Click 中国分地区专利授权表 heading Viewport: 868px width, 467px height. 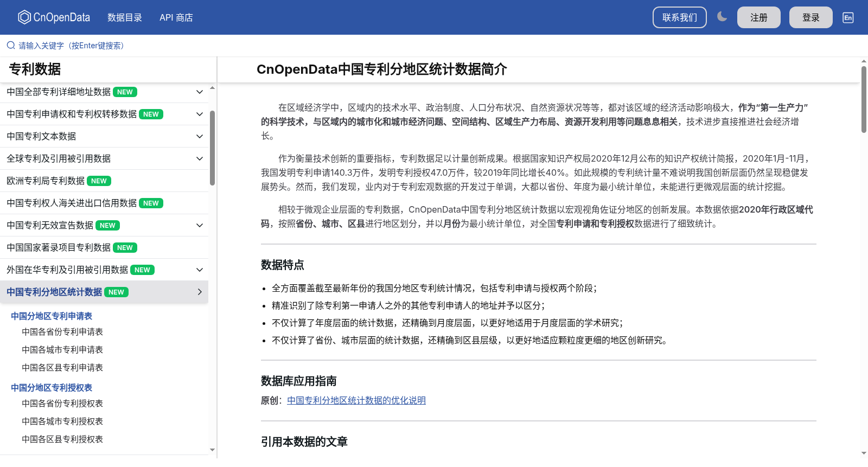(52, 388)
